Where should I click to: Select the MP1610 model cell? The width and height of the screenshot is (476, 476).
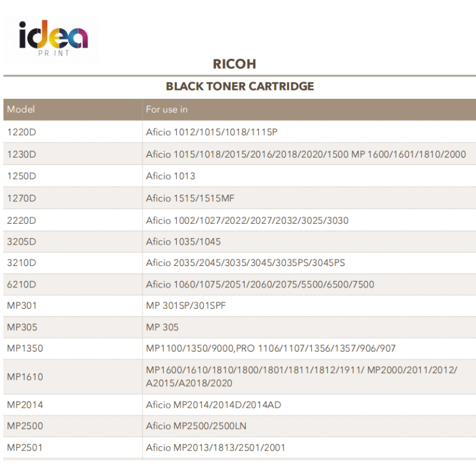click(25, 377)
